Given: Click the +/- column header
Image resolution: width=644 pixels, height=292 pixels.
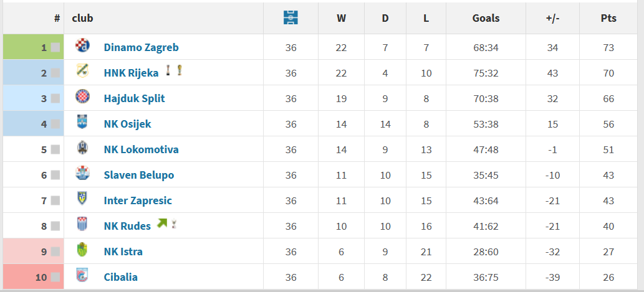Looking at the screenshot, I should (x=552, y=19).
